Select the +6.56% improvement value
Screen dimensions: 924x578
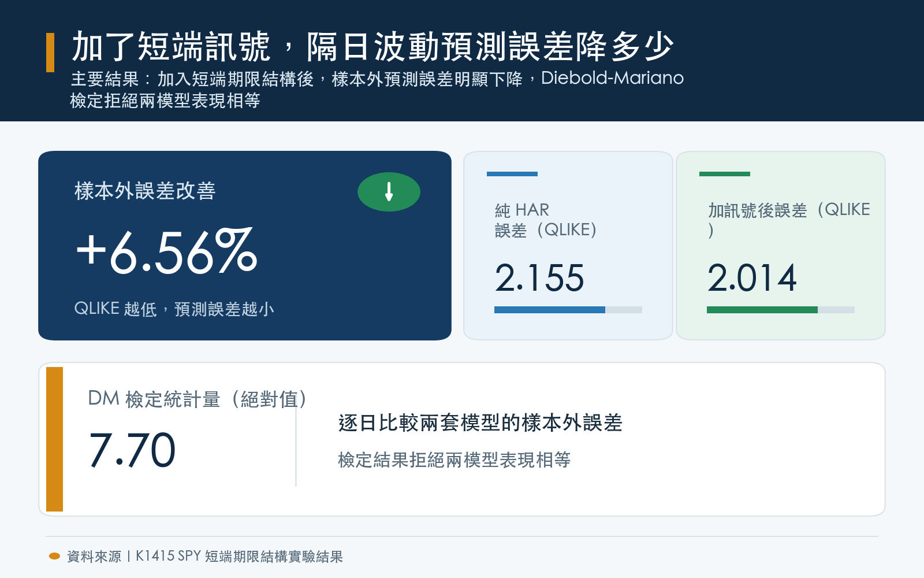coord(167,251)
